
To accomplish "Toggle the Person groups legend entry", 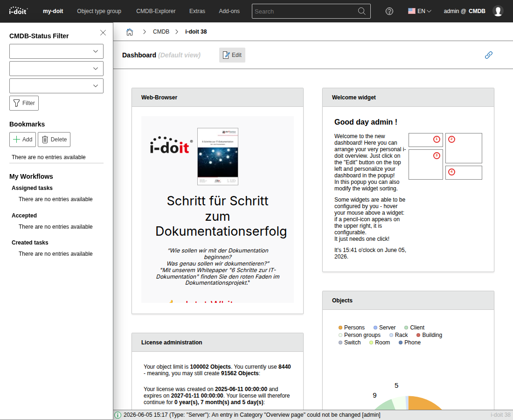I will [x=360, y=335].
